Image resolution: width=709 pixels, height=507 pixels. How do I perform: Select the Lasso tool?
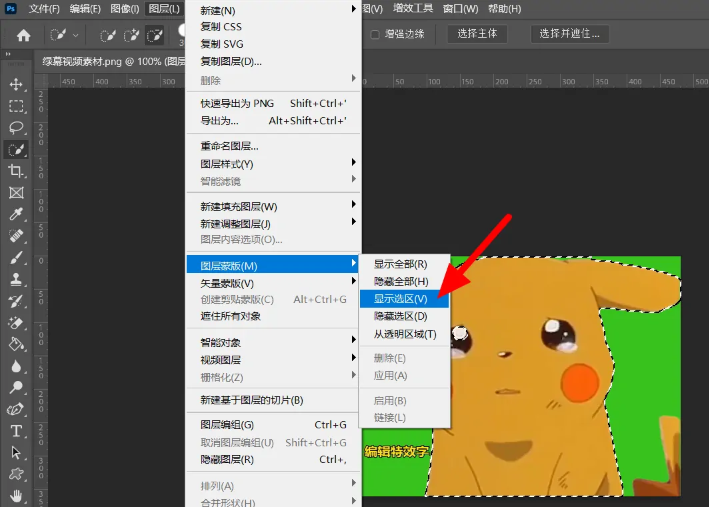pos(16,128)
